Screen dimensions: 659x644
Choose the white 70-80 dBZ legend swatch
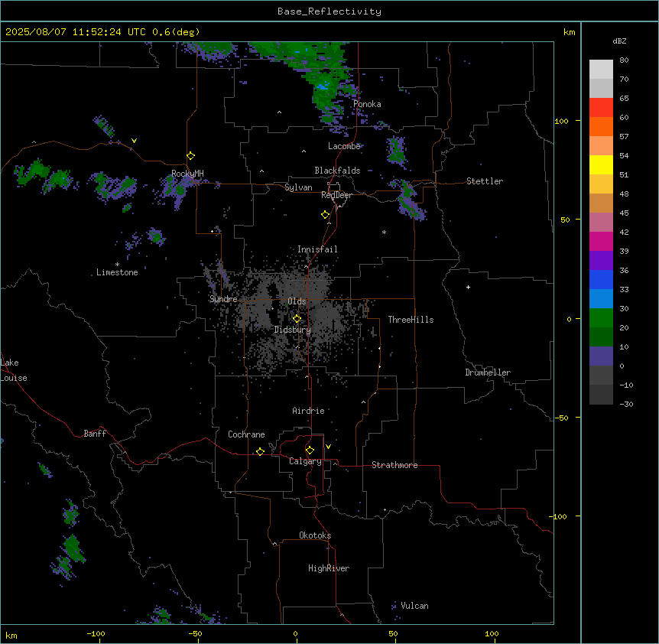click(601, 70)
